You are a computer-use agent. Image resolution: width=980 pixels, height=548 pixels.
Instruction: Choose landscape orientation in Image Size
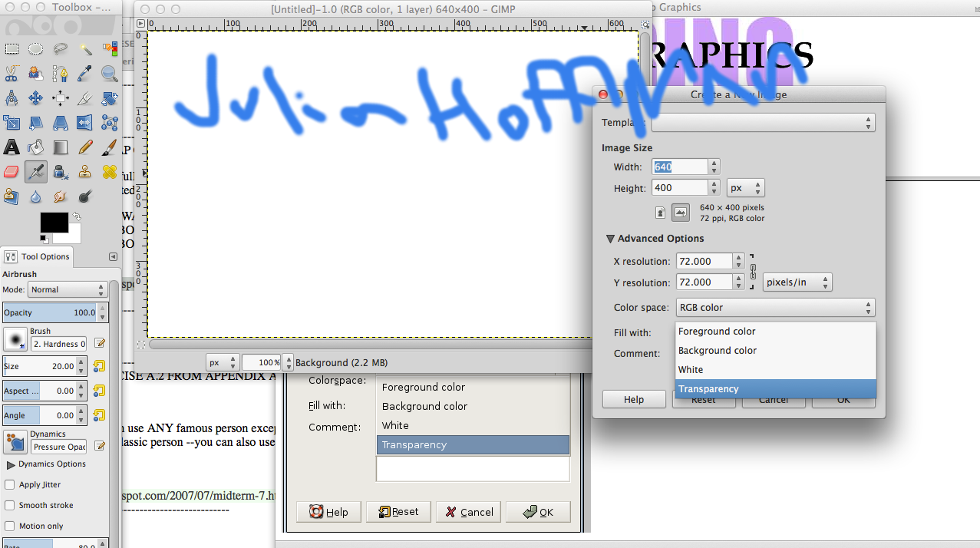(680, 212)
